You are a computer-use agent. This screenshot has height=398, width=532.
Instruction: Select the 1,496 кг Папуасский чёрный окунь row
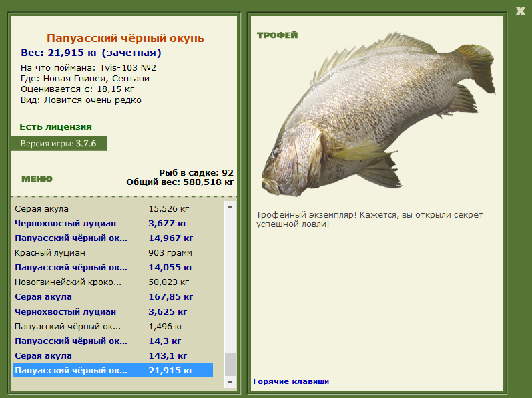point(100,327)
